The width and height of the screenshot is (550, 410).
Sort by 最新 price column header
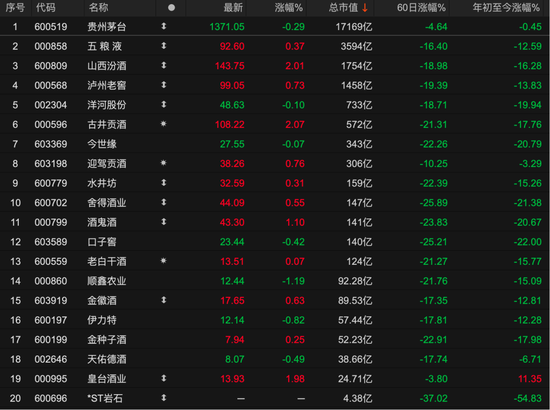233,7
